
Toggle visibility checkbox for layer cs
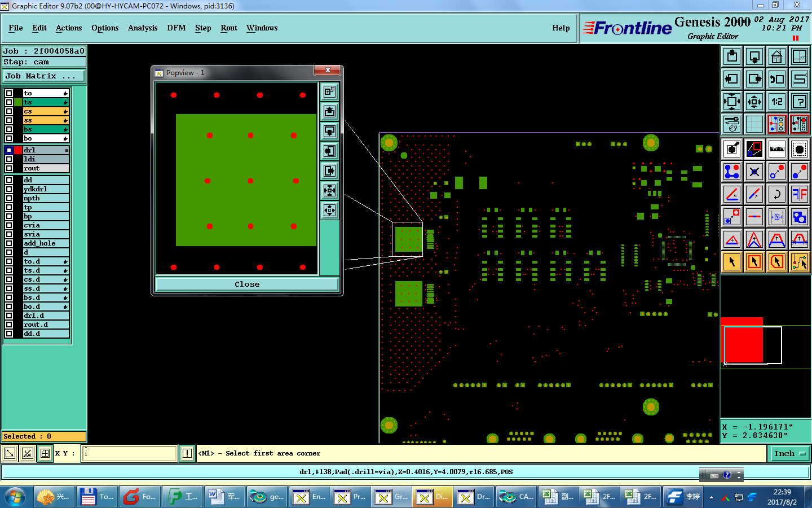pyautogui.click(x=9, y=111)
